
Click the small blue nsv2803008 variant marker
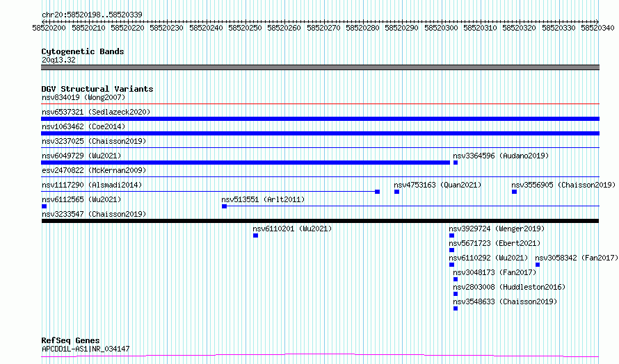(x=456, y=294)
